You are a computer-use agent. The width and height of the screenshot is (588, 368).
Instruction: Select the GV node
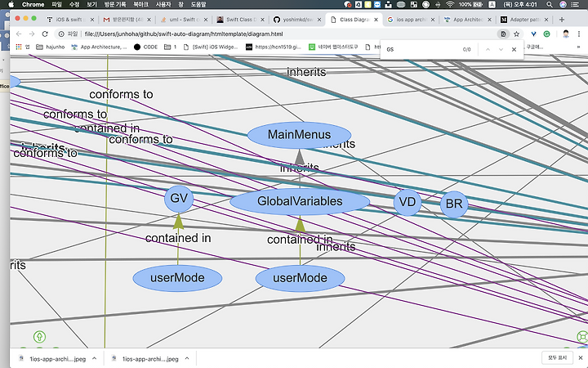click(179, 198)
